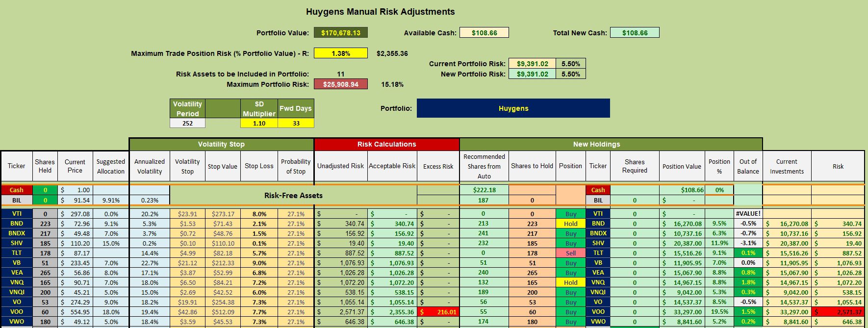This screenshot has width=868, height=328.
Task: Click the VNQ stop loss 7.2%
Action: tap(259, 282)
